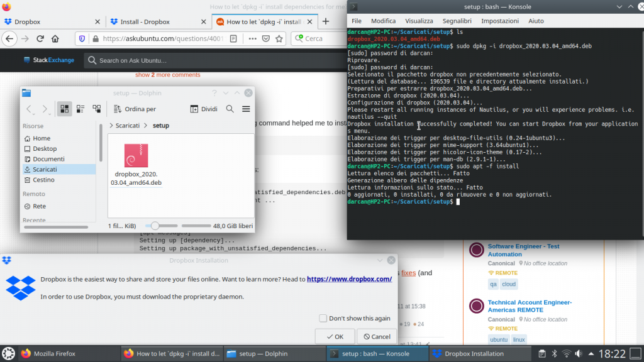This screenshot has width=644, height=362.
Task: Open StackExchange logo link
Action: click(49, 60)
